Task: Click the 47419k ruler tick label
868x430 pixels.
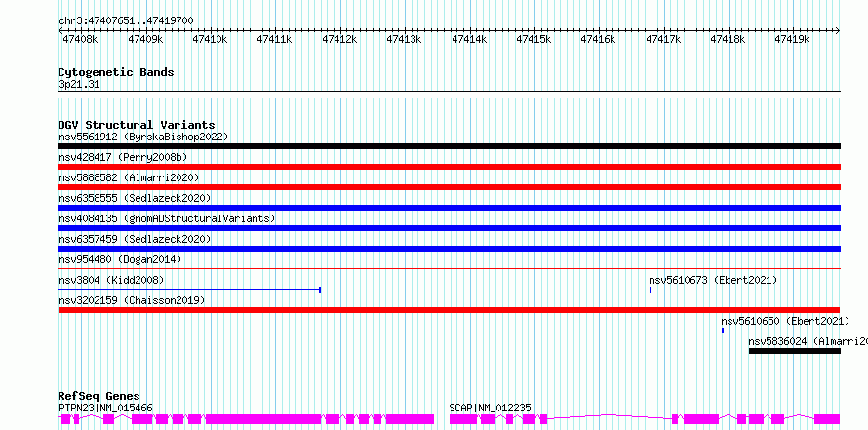Action: (792, 39)
